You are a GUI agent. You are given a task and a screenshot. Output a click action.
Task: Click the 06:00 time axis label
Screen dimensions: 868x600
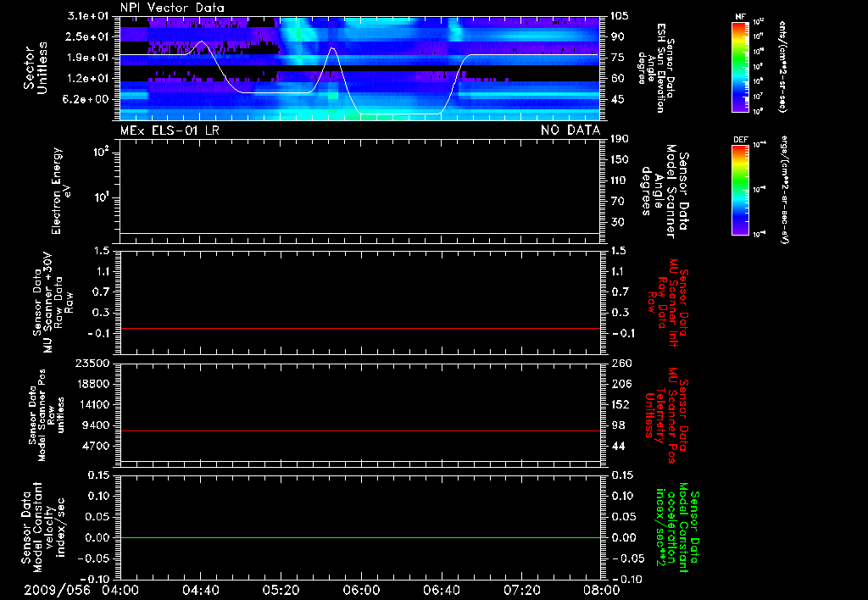361,590
